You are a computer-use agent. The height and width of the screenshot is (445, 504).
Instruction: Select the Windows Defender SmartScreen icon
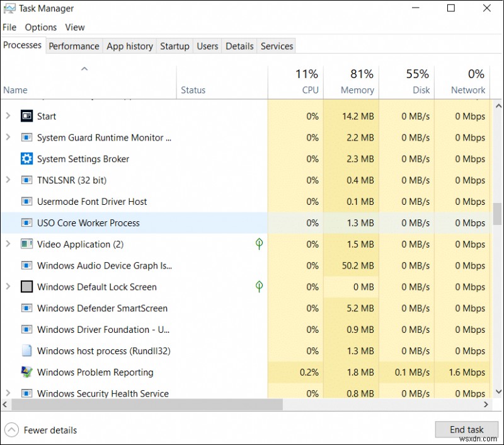[x=26, y=308]
